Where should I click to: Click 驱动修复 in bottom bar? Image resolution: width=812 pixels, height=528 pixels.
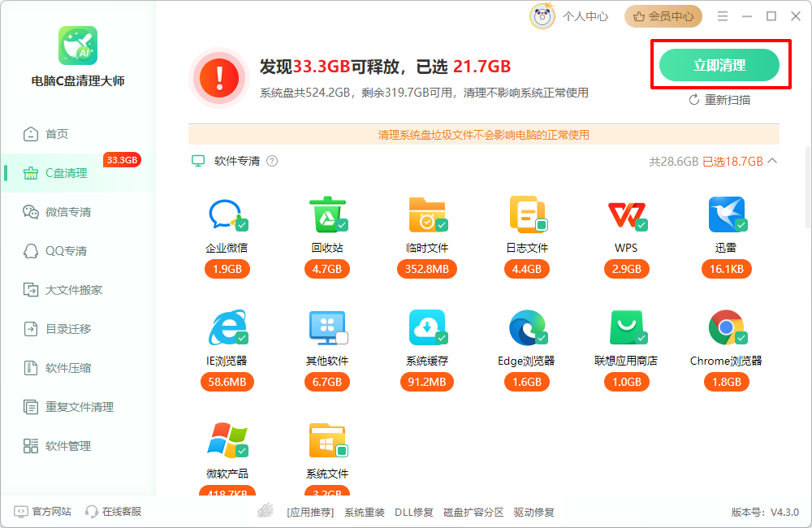534,512
